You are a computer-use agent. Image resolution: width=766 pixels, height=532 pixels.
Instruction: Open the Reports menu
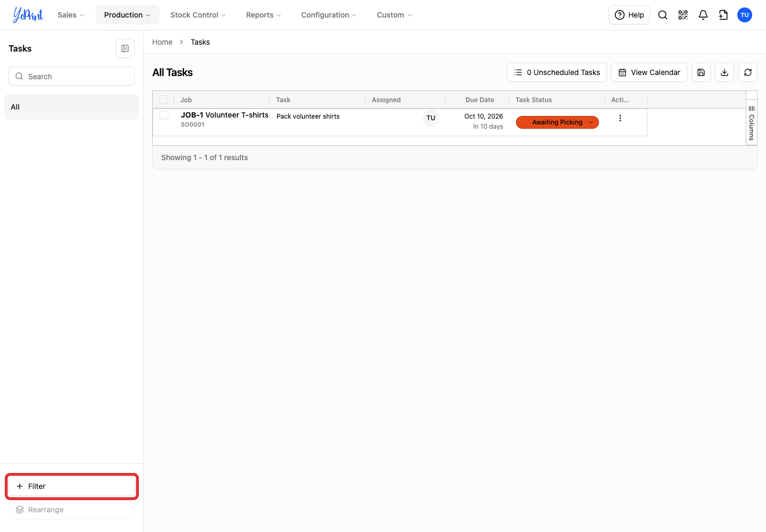coord(263,15)
